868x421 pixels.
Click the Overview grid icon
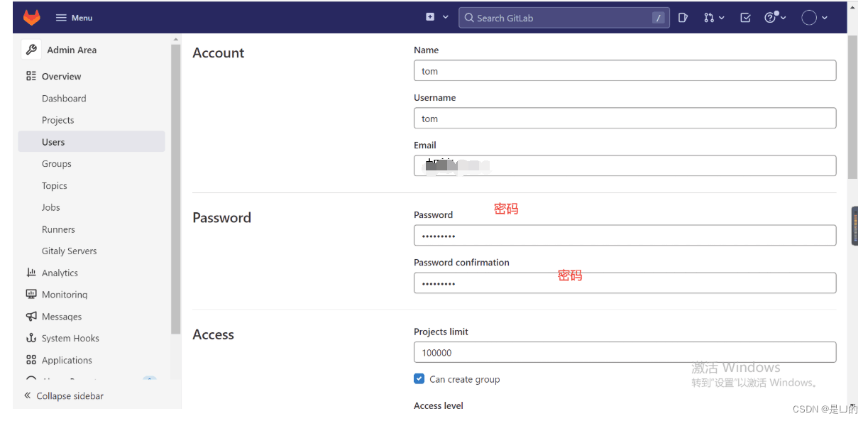click(x=31, y=76)
